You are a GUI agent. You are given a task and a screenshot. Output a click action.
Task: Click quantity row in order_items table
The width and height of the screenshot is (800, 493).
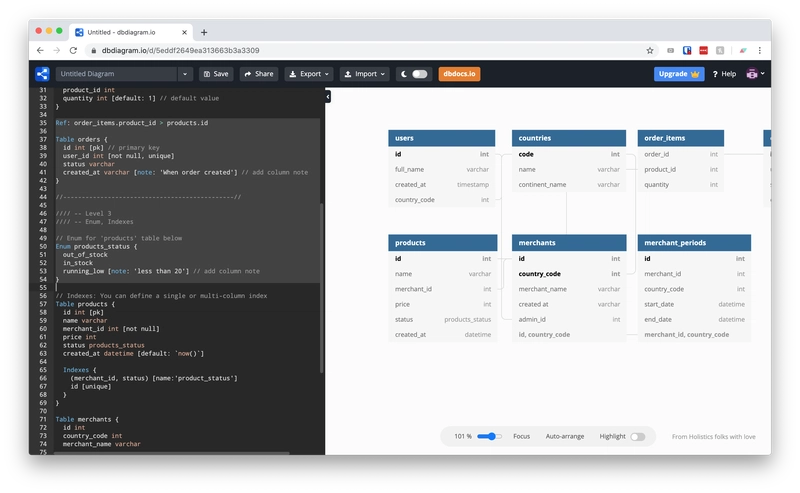(x=681, y=185)
